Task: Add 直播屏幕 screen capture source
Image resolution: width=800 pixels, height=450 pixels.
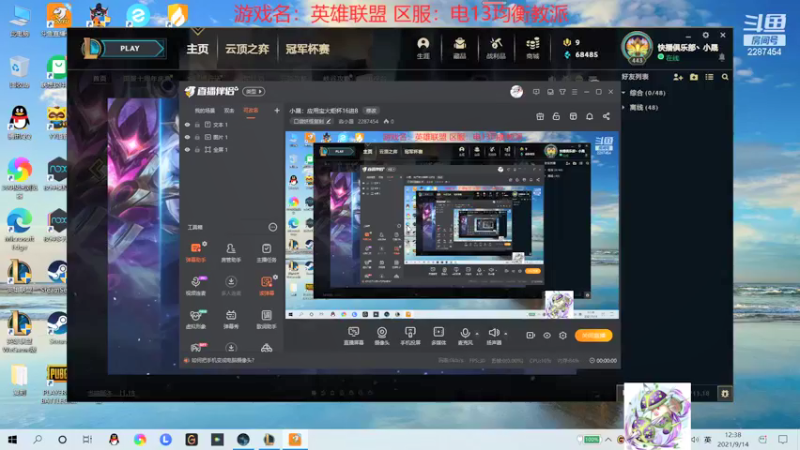Action: [354, 336]
